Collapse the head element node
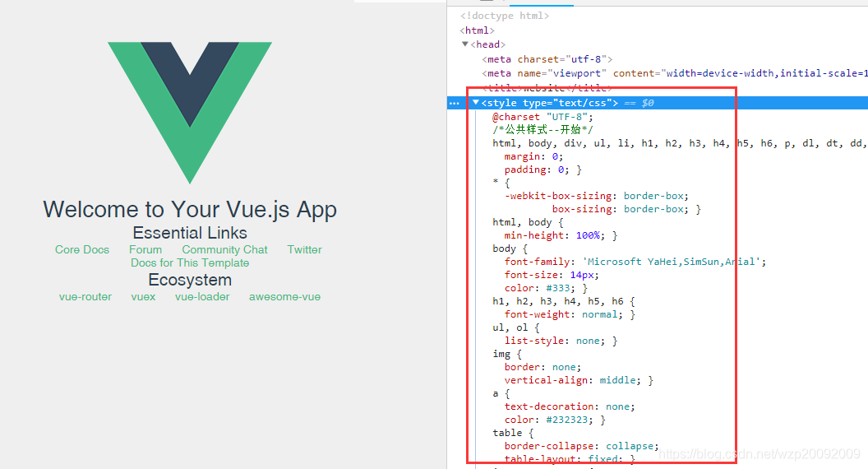Viewport: 868px width, 469px height. pyautogui.click(x=465, y=44)
